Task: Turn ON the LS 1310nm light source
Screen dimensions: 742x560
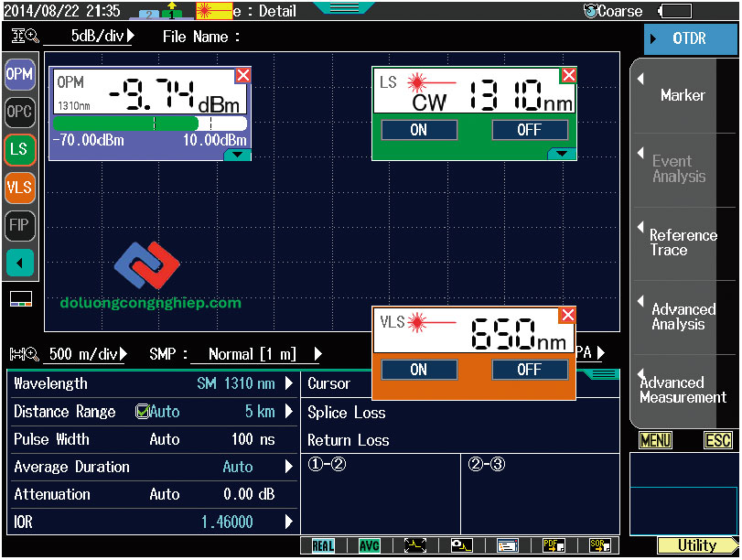Action: pyautogui.click(x=419, y=130)
